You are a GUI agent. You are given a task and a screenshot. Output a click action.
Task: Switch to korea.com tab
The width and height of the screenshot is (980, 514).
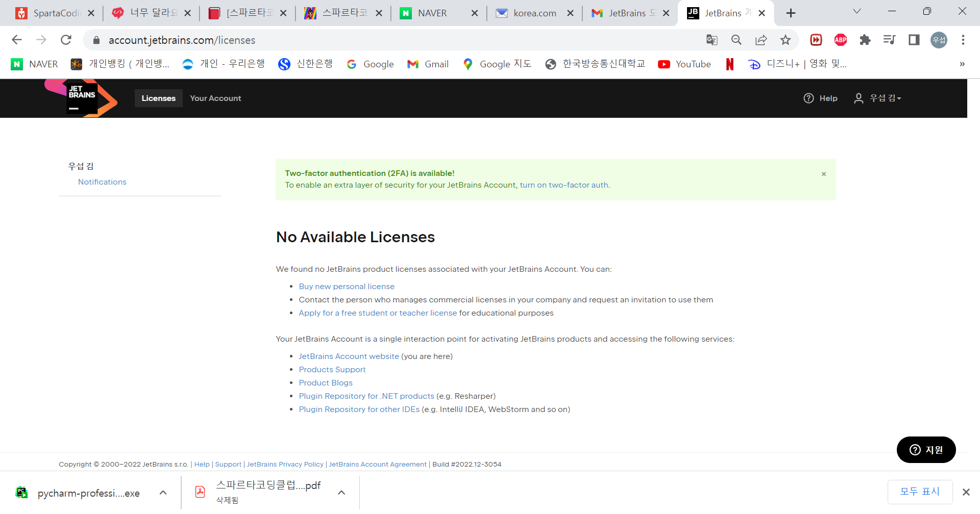(534, 13)
